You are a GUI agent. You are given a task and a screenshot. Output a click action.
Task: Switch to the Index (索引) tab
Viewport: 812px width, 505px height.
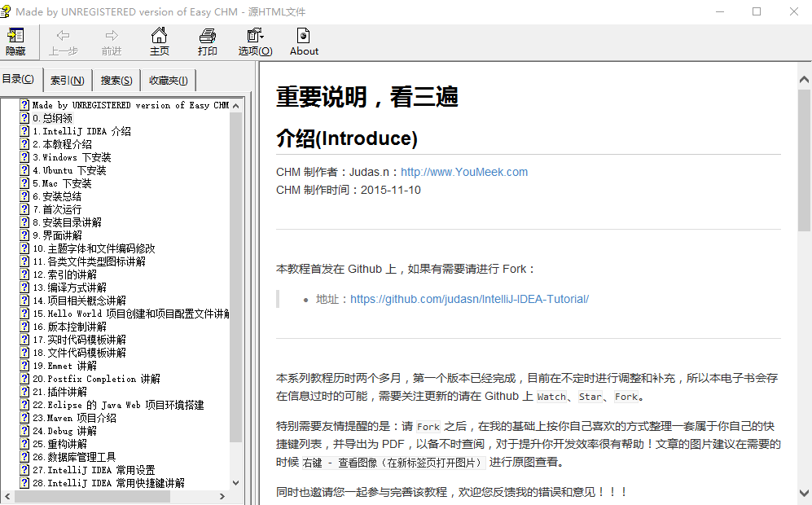click(x=67, y=80)
